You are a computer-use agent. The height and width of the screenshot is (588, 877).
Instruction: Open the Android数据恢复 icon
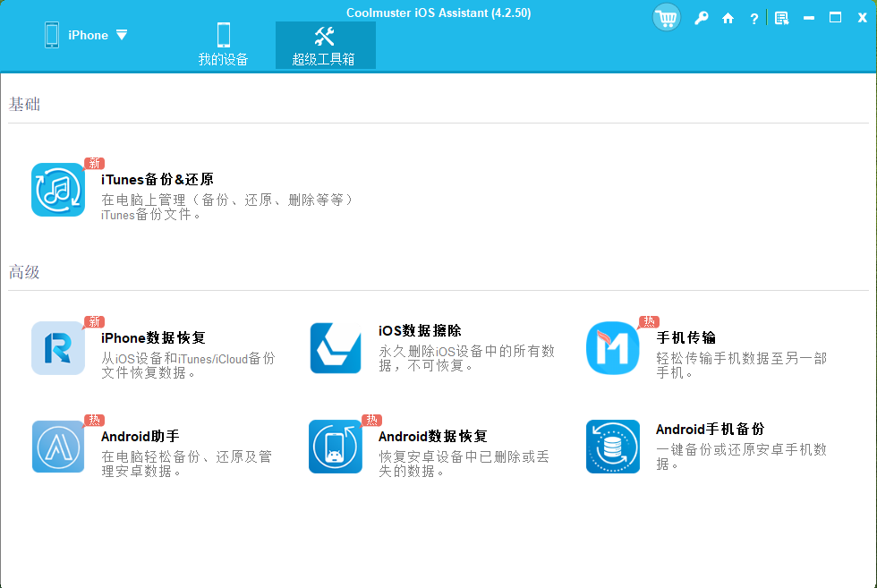tap(336, 447)
